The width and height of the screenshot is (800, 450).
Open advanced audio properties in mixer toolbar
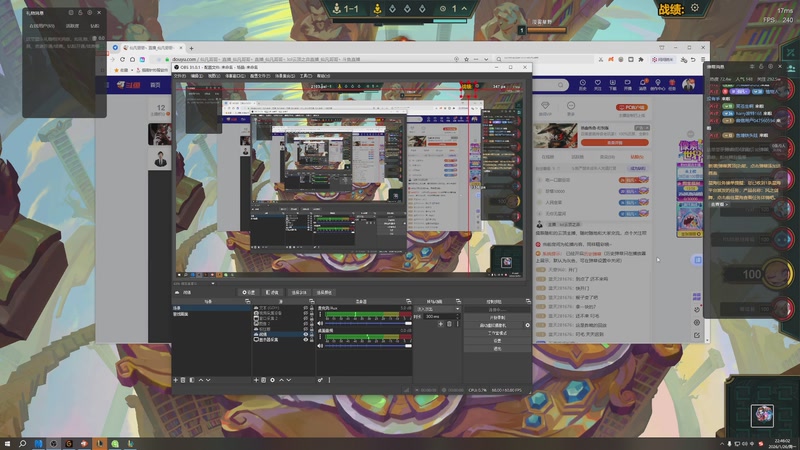(320, 380)
